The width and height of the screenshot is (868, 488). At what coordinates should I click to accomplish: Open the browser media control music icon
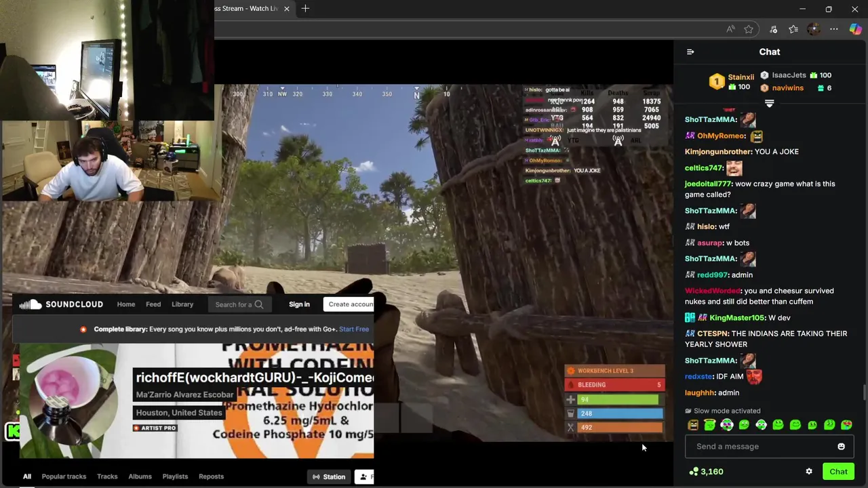(773, 29)
